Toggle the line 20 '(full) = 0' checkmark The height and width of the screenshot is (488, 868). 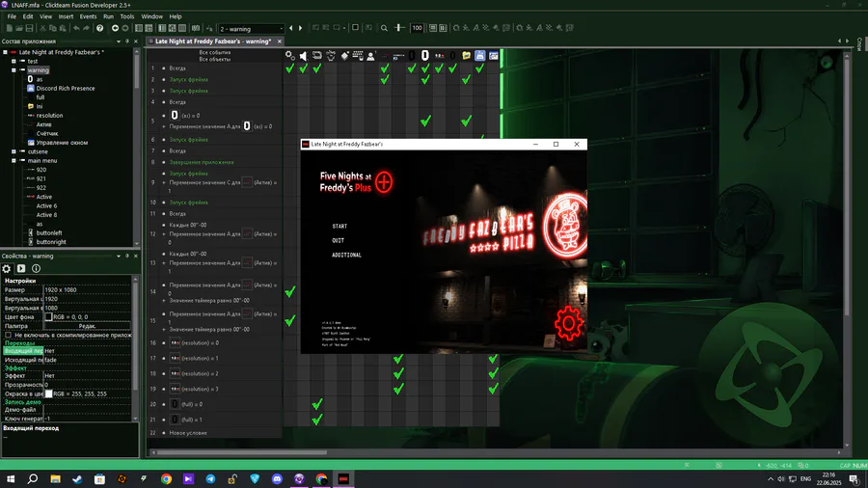click(x=317, y=404)
